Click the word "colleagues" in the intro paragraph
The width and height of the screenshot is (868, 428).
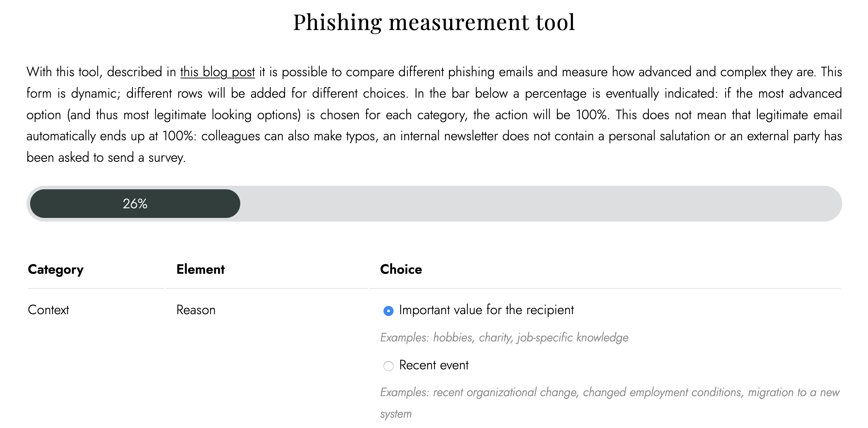[231, 136]
